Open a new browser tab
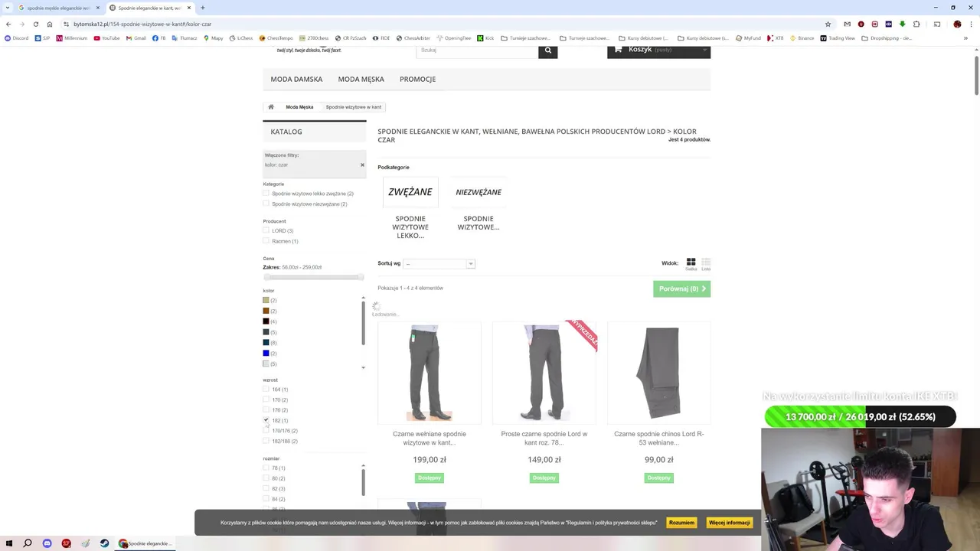Screen dimensions: 980x551 pos(202,8)
